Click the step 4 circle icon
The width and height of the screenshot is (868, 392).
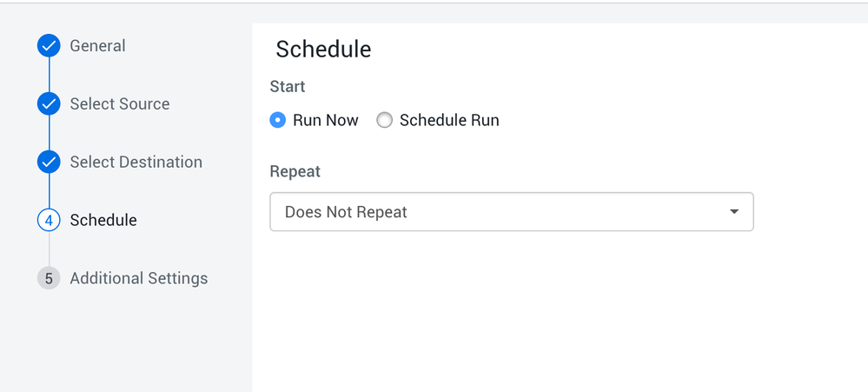[x=49, y=221]
